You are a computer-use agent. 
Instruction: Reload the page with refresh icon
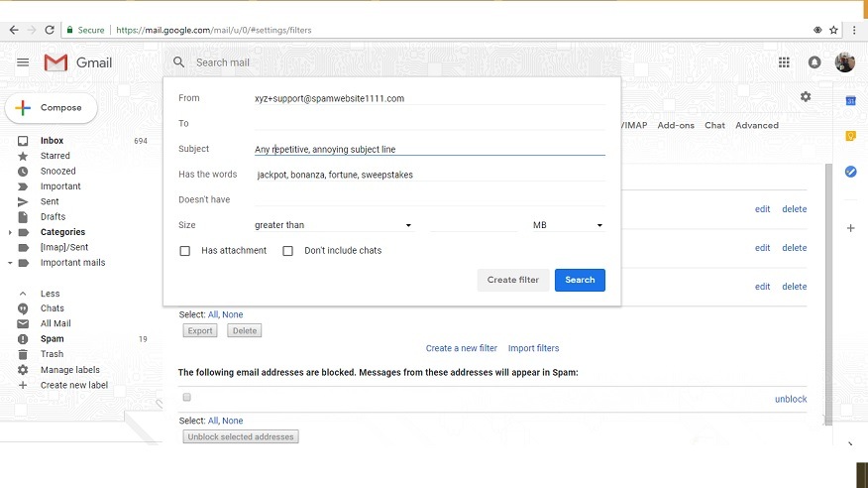(x=50, y=30)
